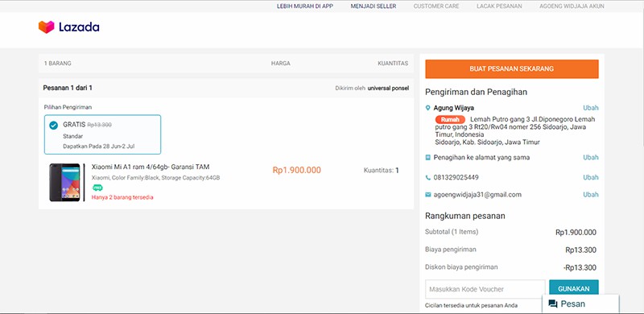Select the GRATIS Standar shipping checkmark
Image resolution: width=644 pixels, height=314 pixels.
click(x=53, y=126)
